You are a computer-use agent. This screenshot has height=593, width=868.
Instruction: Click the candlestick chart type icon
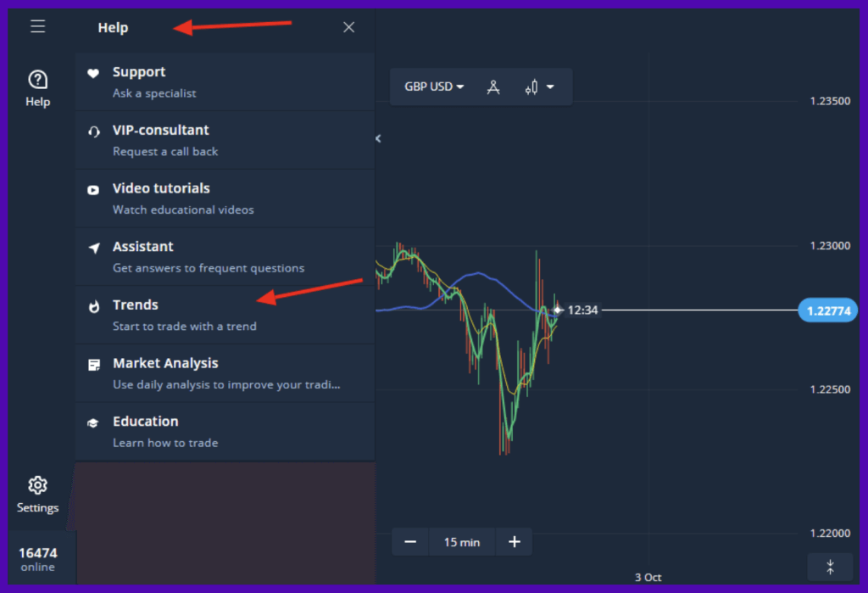(531, 87)
